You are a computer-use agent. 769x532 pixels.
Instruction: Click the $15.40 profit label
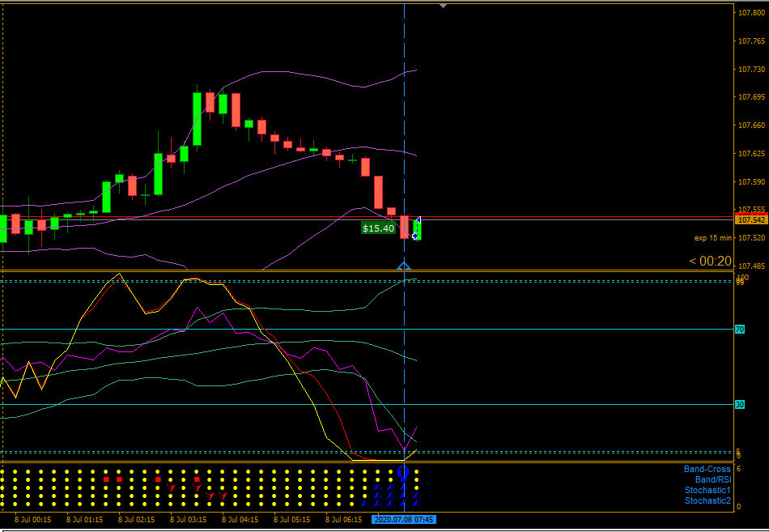378,228
